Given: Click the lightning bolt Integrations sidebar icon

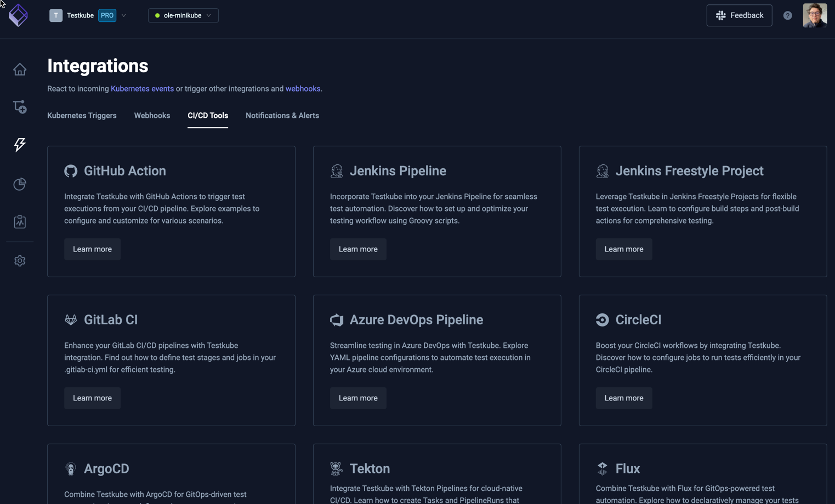Looking at the screenshot, I should (x=20, y=145).
